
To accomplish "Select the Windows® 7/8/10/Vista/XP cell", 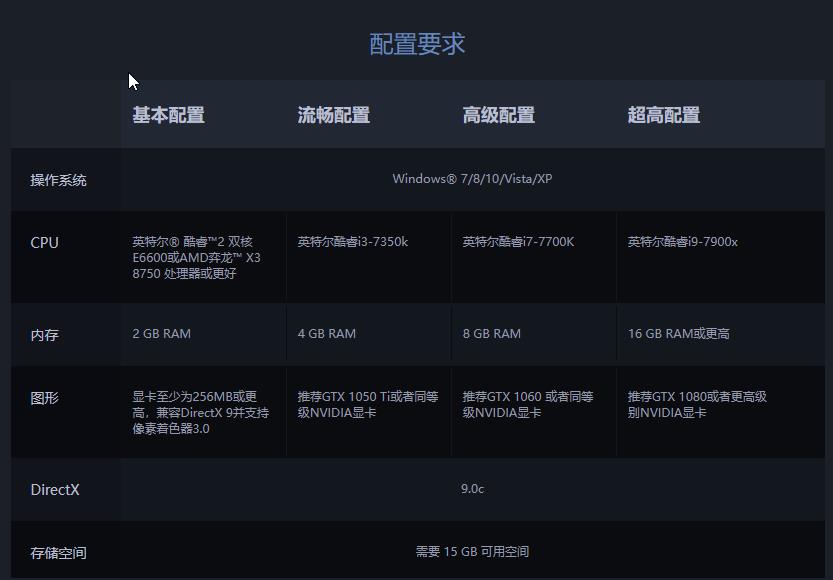I will (476, 179).
